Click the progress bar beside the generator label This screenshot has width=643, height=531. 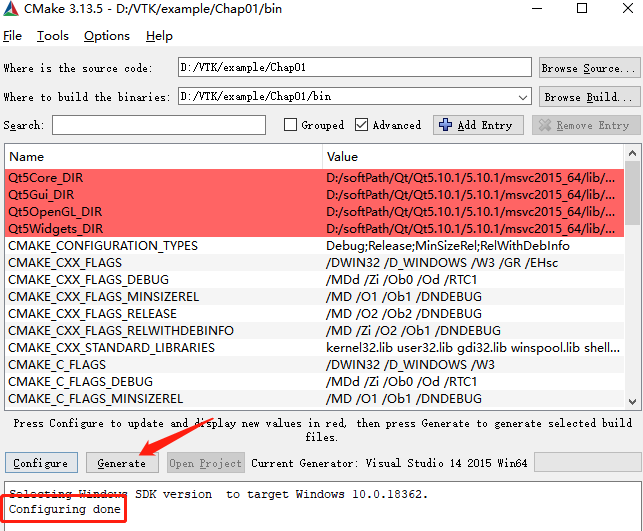click(588, 463)
